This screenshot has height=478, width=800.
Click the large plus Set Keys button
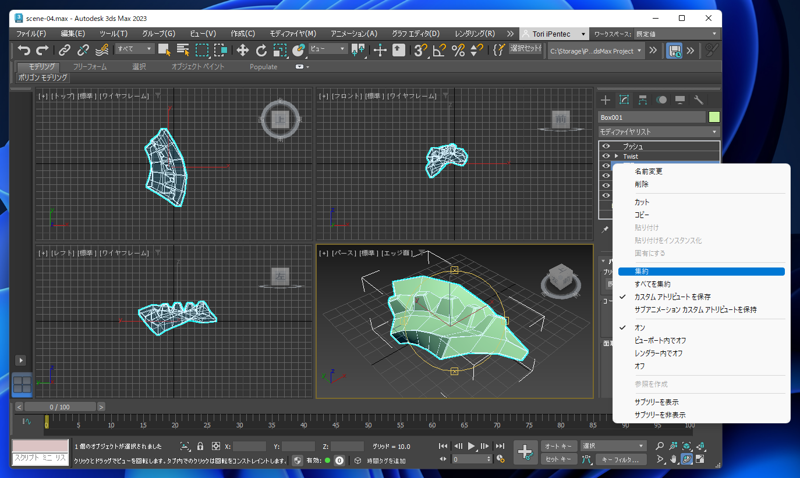tap(525, 452)
